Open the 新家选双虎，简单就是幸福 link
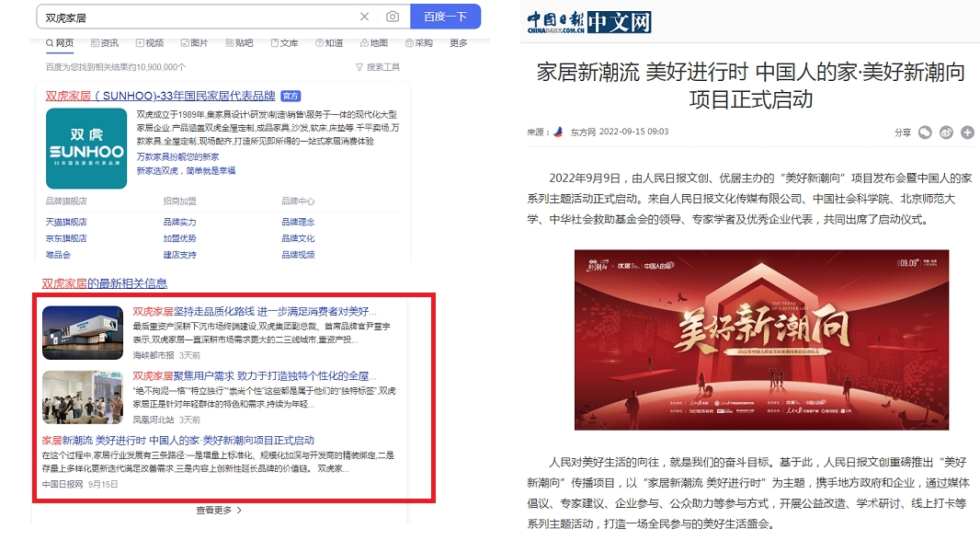The height and width of the screenshot is (552, 980). (187, 171)
